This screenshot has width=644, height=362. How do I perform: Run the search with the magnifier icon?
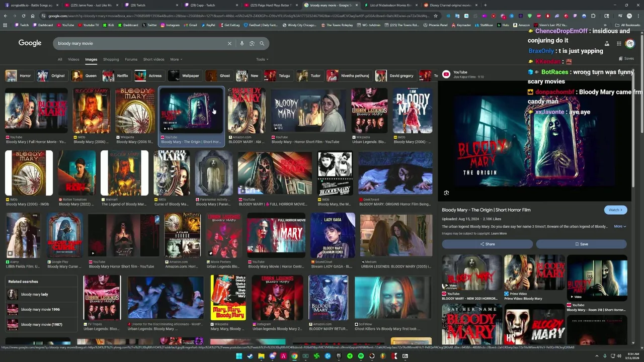click(x=262, y=43)
